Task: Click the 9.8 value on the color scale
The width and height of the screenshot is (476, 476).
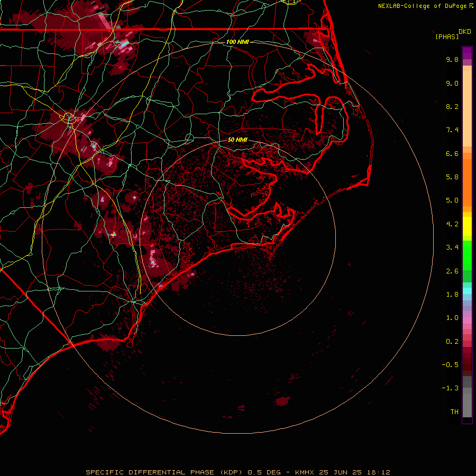Action: pyautogui.click(x=452, y=59)
